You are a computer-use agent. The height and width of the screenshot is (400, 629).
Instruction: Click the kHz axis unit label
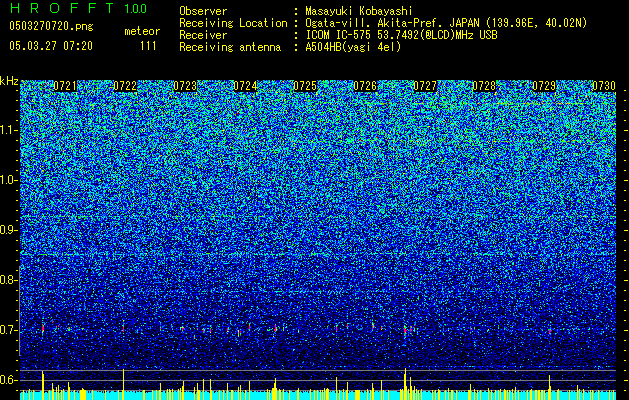(x=9, y=81)
